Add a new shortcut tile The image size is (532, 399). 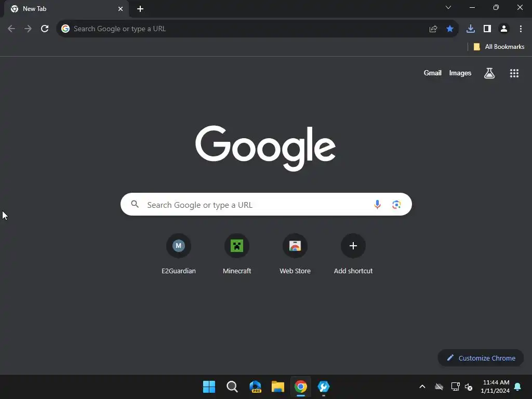click(353, 254)
